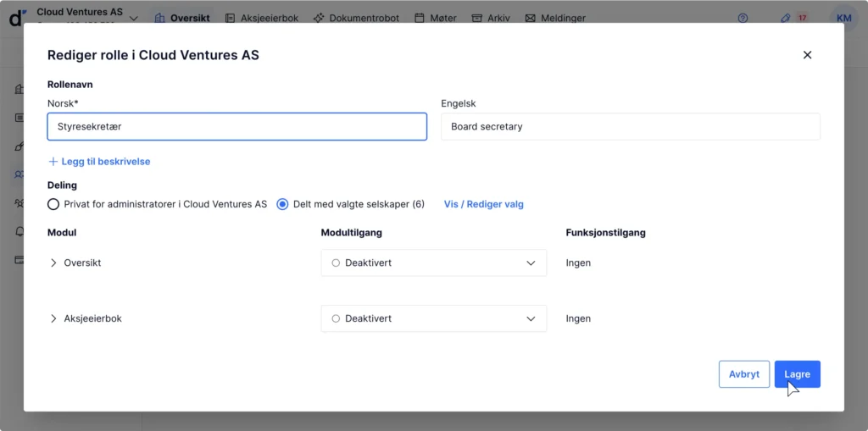Select 'Delt med valgte selskaper' radio option
Image resolution: width=868 pixels, height=431 pixels.
(283, 204)
